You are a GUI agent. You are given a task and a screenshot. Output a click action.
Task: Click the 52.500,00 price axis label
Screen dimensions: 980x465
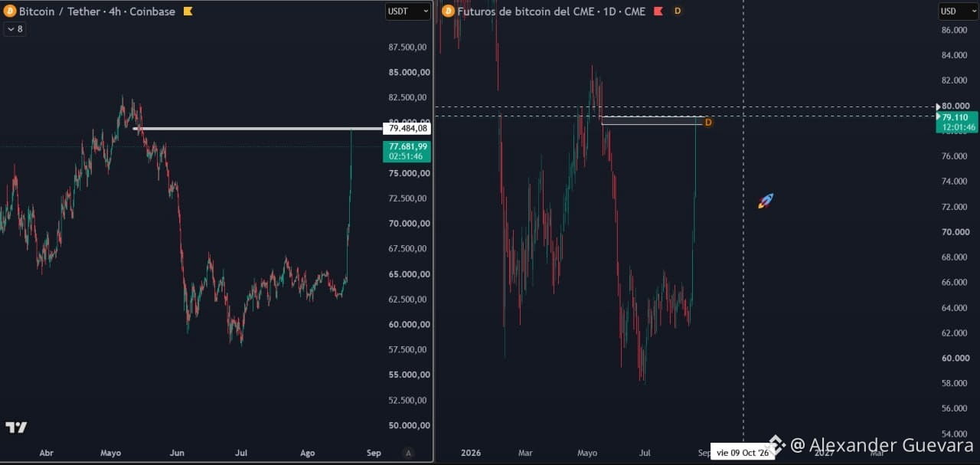[x=409, y=401]
